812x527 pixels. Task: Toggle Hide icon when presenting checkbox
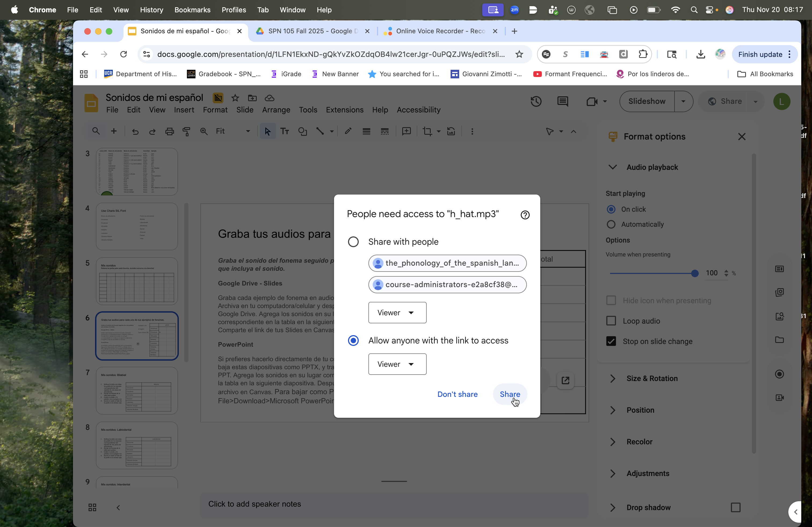pos(611,300)
